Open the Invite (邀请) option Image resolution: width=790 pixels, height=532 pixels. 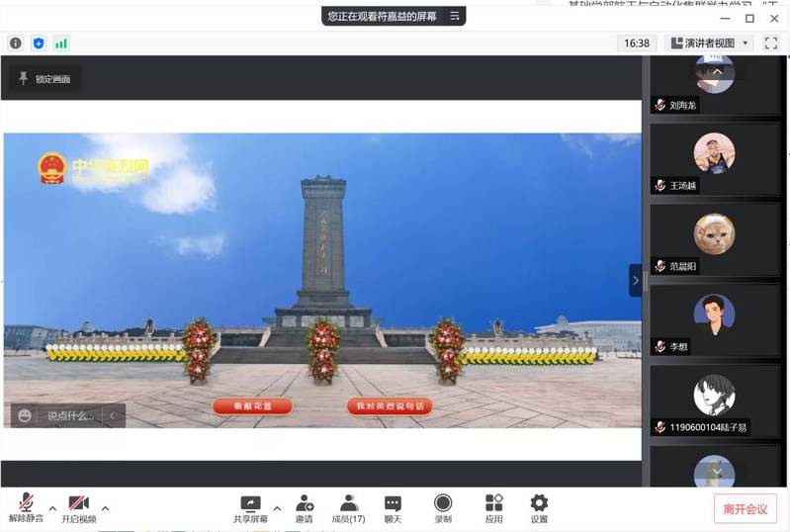click(x=304, y=508)
